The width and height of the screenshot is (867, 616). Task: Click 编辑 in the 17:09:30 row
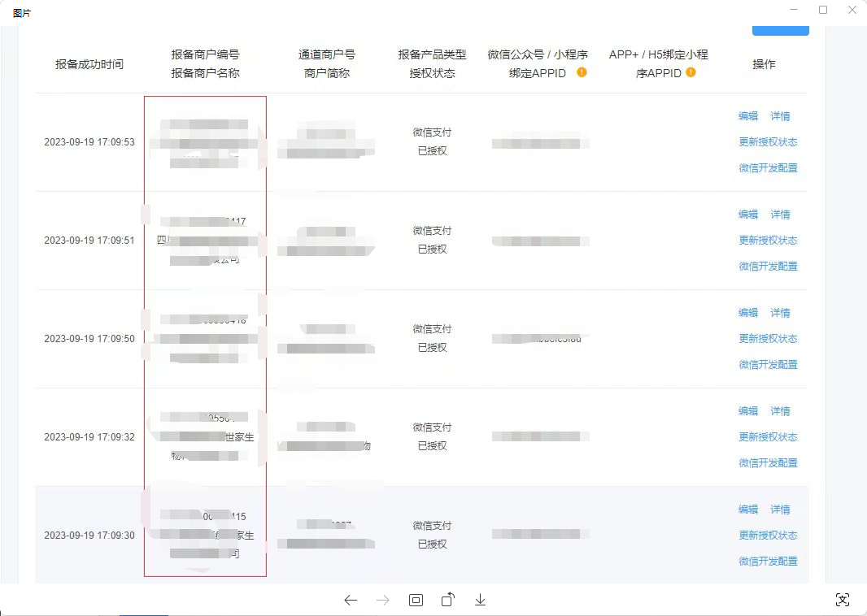tap(748, 510)
